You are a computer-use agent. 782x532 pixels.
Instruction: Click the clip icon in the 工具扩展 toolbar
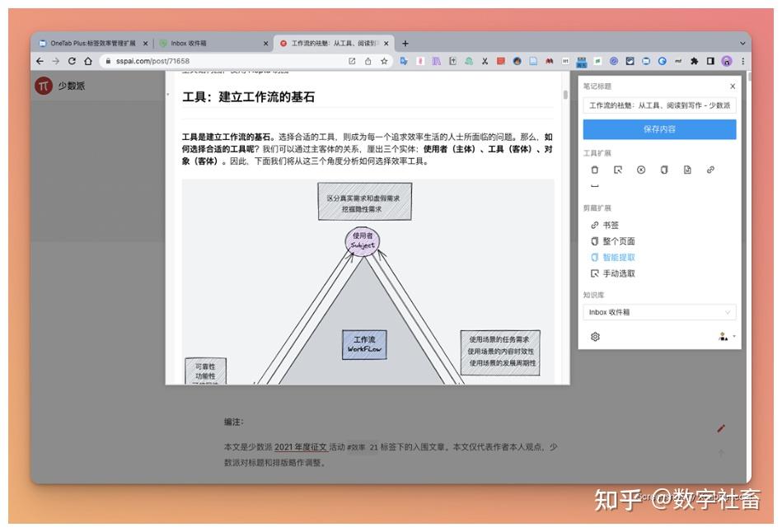click(x=663, y=169)
